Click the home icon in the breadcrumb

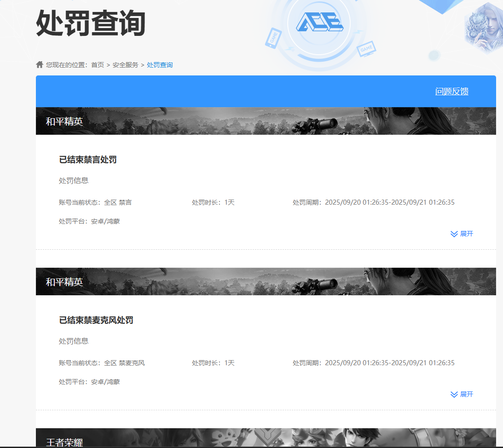tap(40, 64)
